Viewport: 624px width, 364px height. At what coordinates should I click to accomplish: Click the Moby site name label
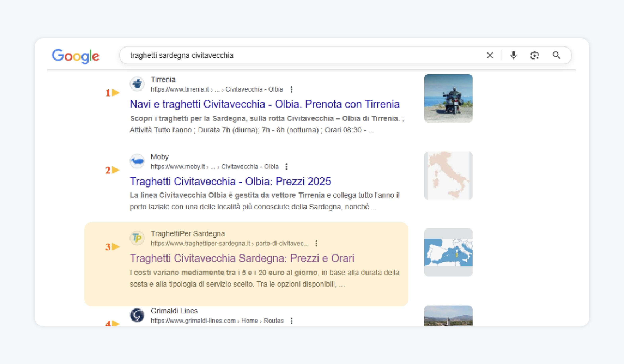(x=160, y=157)
